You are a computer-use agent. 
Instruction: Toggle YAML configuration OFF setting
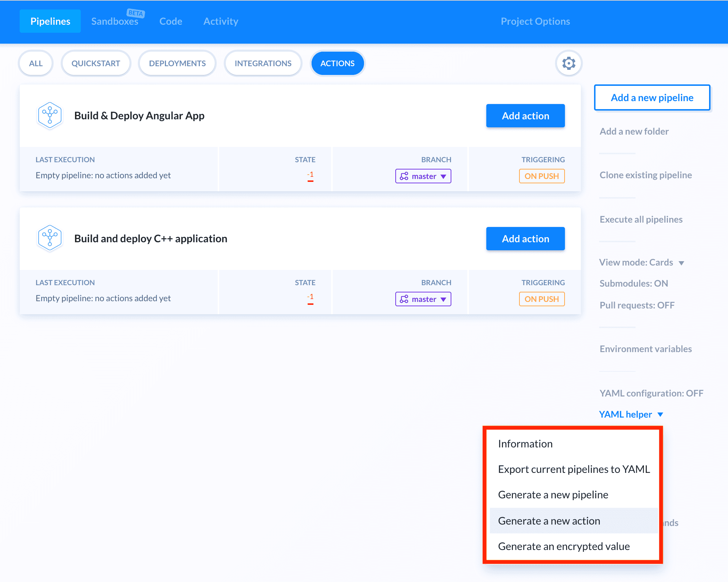point(652,392)
